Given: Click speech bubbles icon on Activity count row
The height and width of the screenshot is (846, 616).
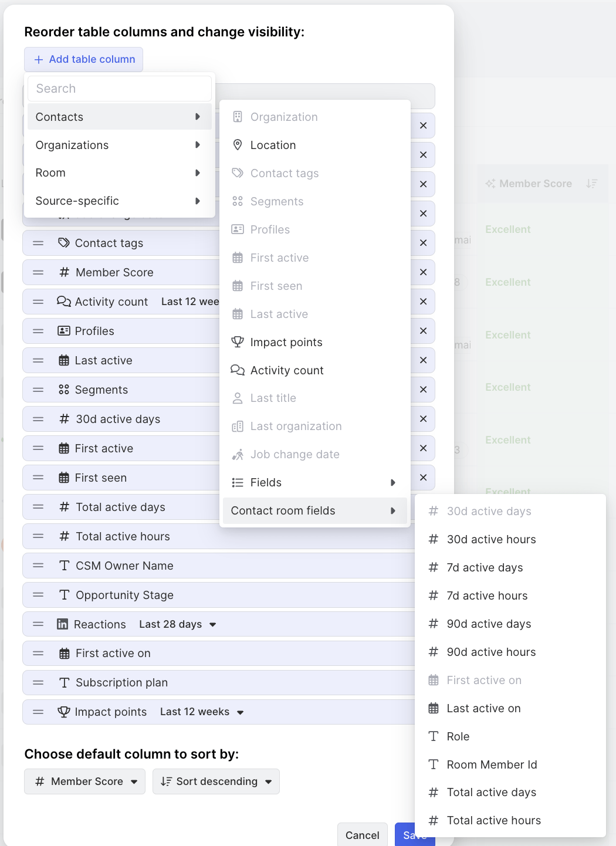Looking at the screenshot, I should 64,302.
